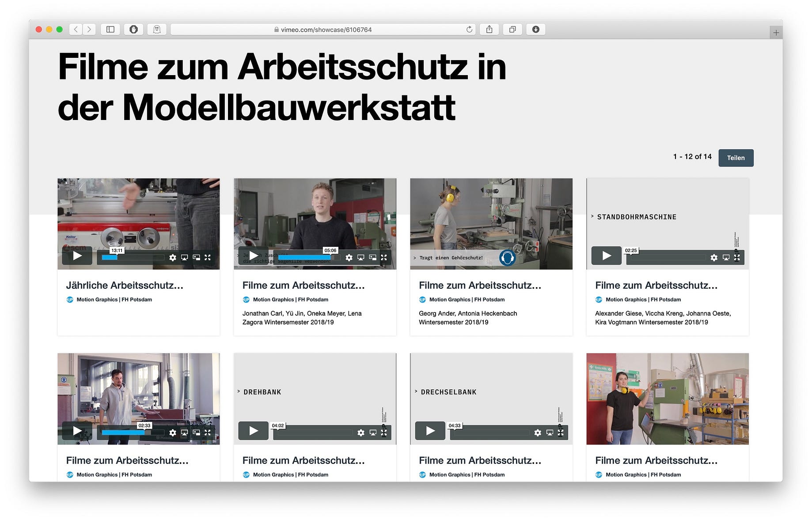Image resolution: width=812 pixels, height=520 pixels.
Task: Play the 02:33 video with man in hoodie
Action: [x=77, y=431]
